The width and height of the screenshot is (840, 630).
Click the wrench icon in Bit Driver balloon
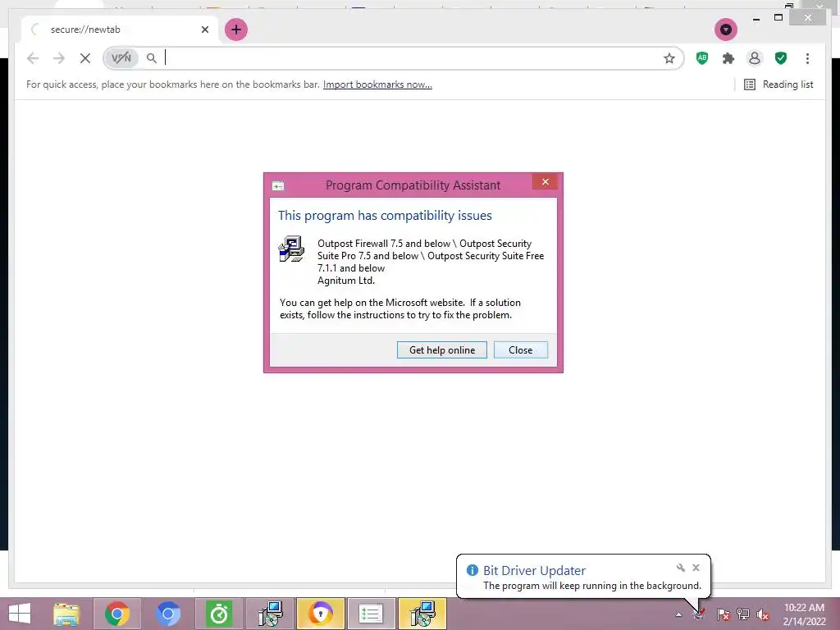pyautogui.click(x=680, y=568)
